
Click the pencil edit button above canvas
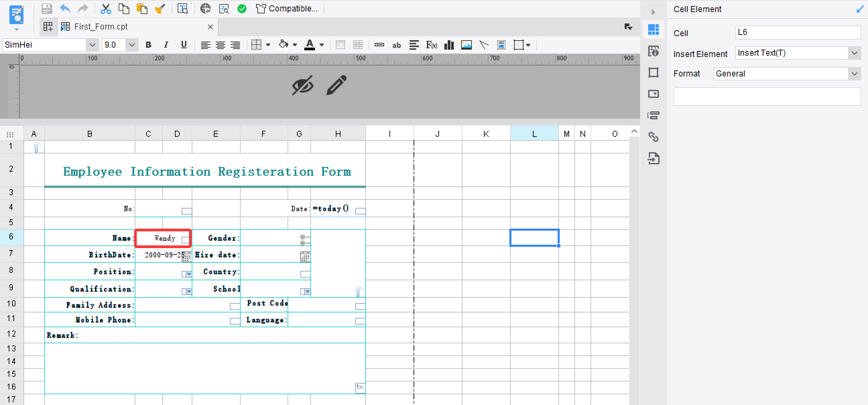click(335, 85)
